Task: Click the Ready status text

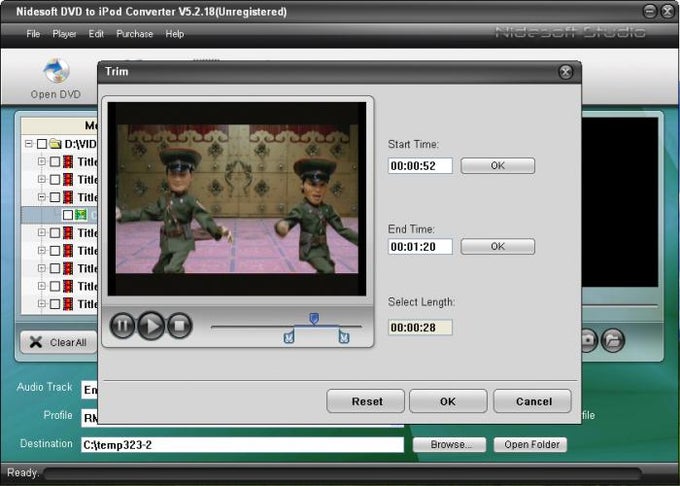Action: (x=23, y=473)
